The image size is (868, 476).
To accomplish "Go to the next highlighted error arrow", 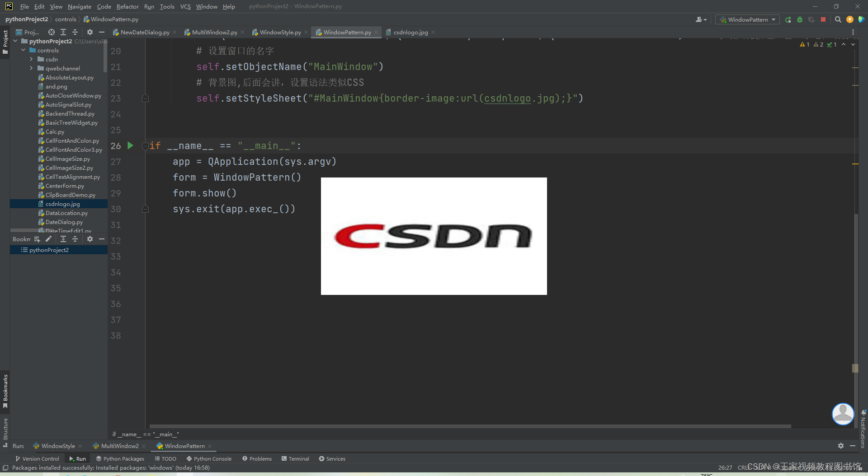I will point(853,44).
